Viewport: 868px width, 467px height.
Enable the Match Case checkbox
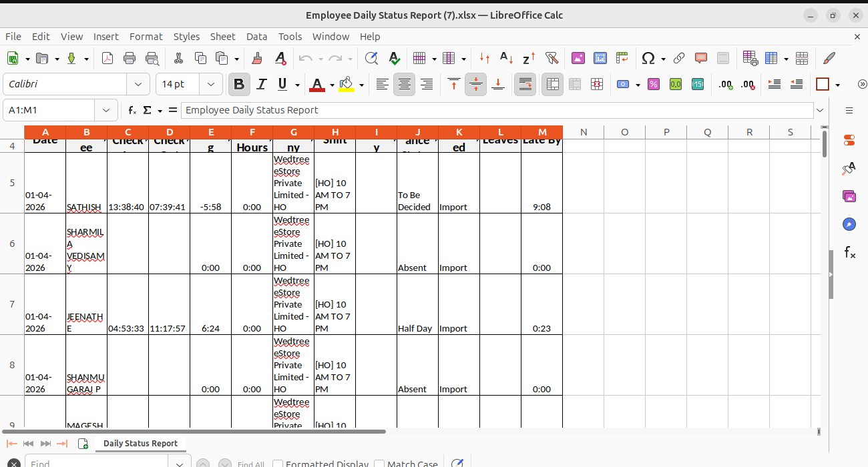click(x=379, y=464)
